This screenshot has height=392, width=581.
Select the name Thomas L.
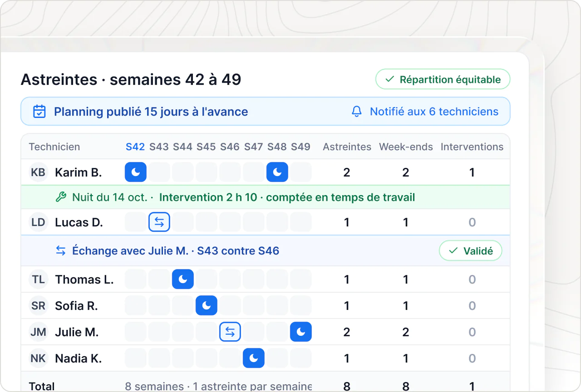[x=84, y=279]
